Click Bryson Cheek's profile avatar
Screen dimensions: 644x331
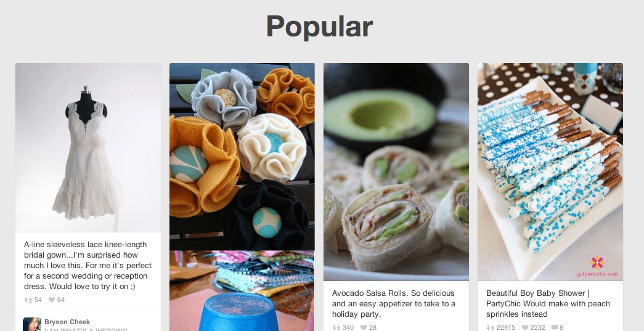tap(32, 324)
